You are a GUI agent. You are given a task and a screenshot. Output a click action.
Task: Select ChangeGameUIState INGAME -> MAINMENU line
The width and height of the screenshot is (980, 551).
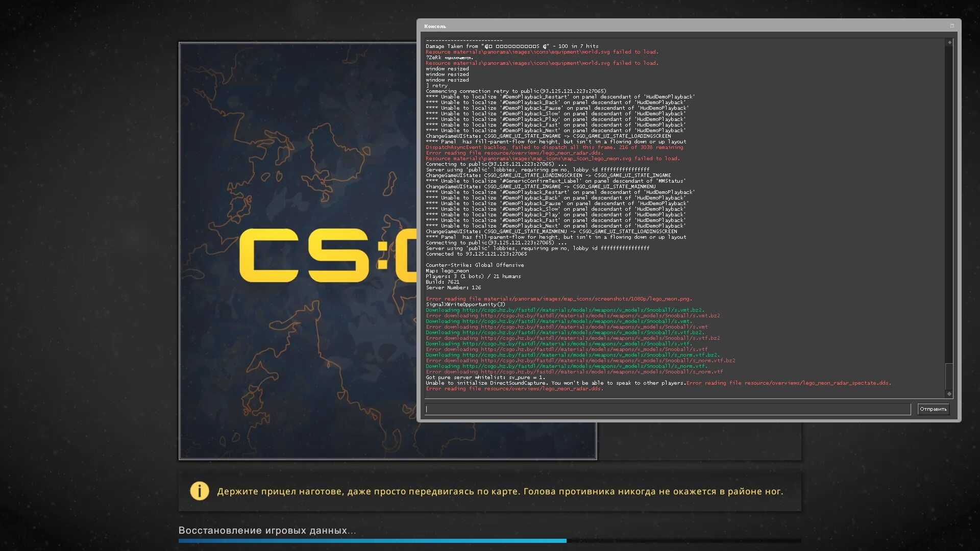pyautogui.click(x=541, y=187)
